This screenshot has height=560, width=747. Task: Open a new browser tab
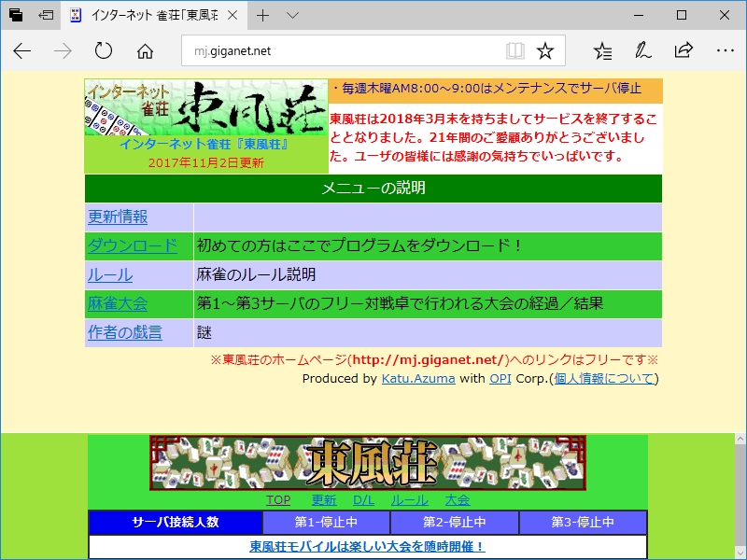(264, 15)
